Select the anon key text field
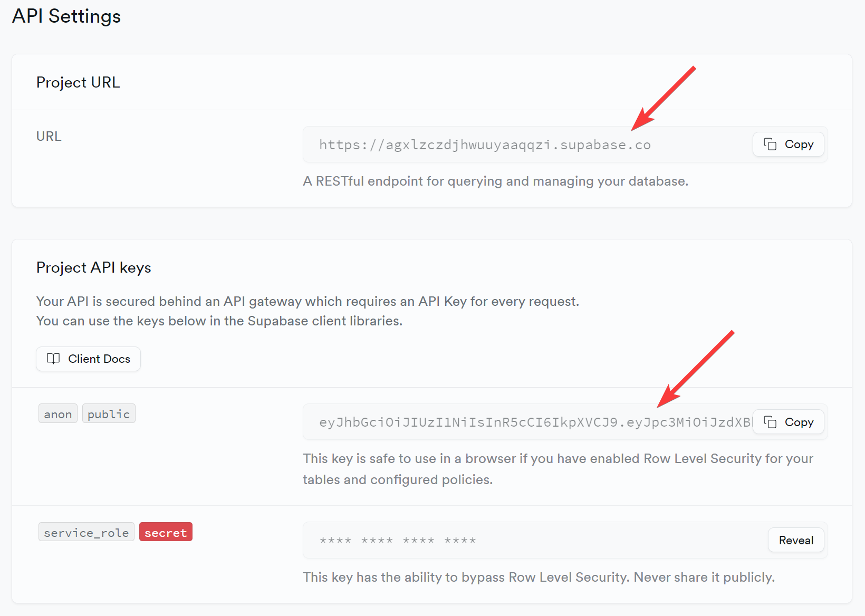Screen dimensions: 865x616 click(565, 422)
